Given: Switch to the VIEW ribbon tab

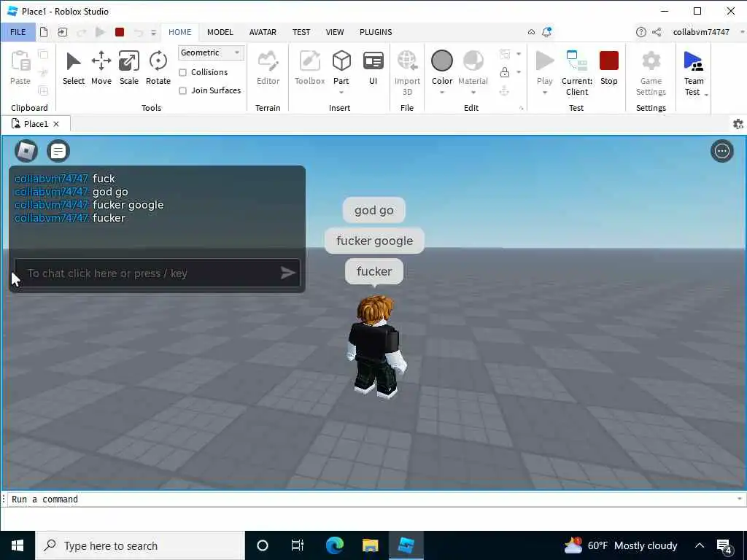Looking at the screenshot, I should coord(334,32).
